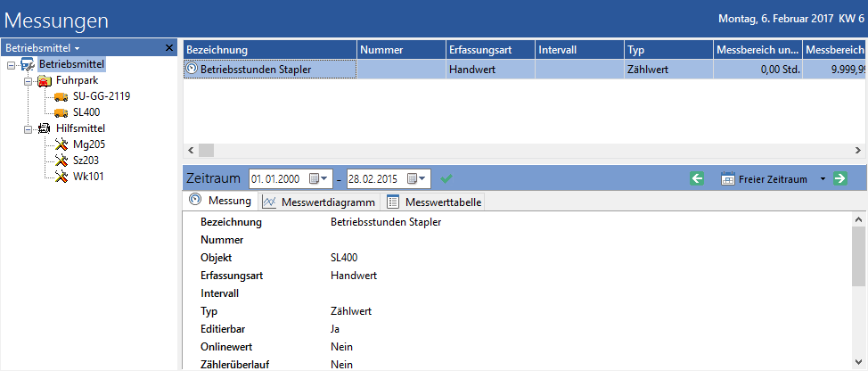Sort by the Messbereich un... column header
868x371 pixels.
[x=758, y=50]
